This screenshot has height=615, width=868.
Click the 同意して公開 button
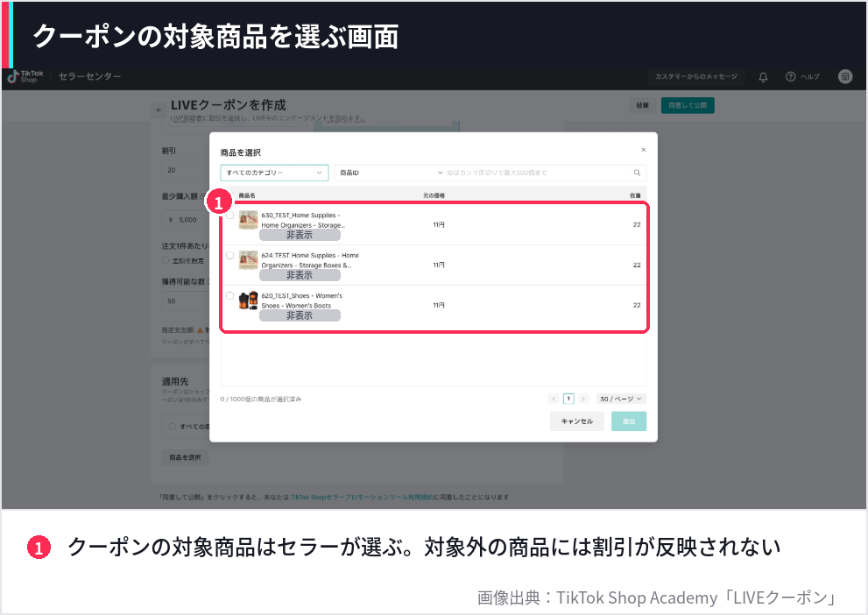point(688,105)
